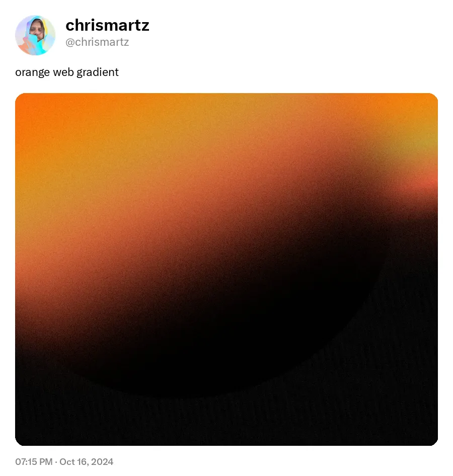Click the Oct 16 date text
The height and width of the screenshot is (476, 453).
pos(74,462)
